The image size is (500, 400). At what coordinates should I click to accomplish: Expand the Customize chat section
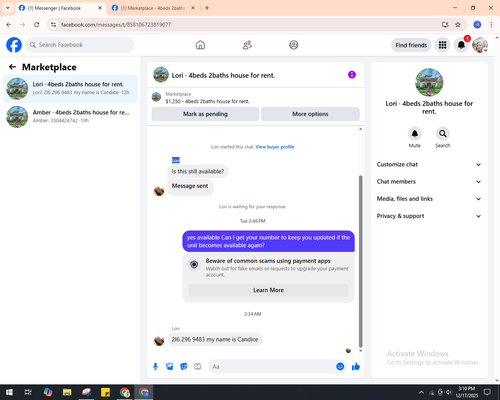429,164
